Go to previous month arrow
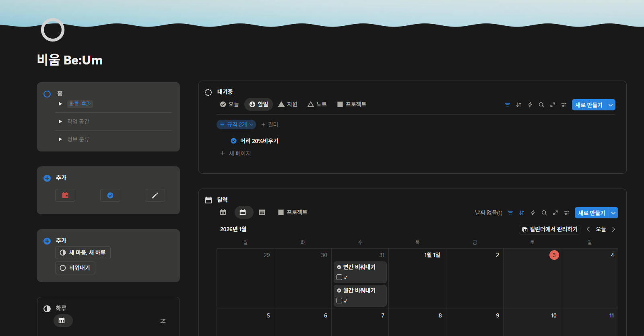 point(588,229)
